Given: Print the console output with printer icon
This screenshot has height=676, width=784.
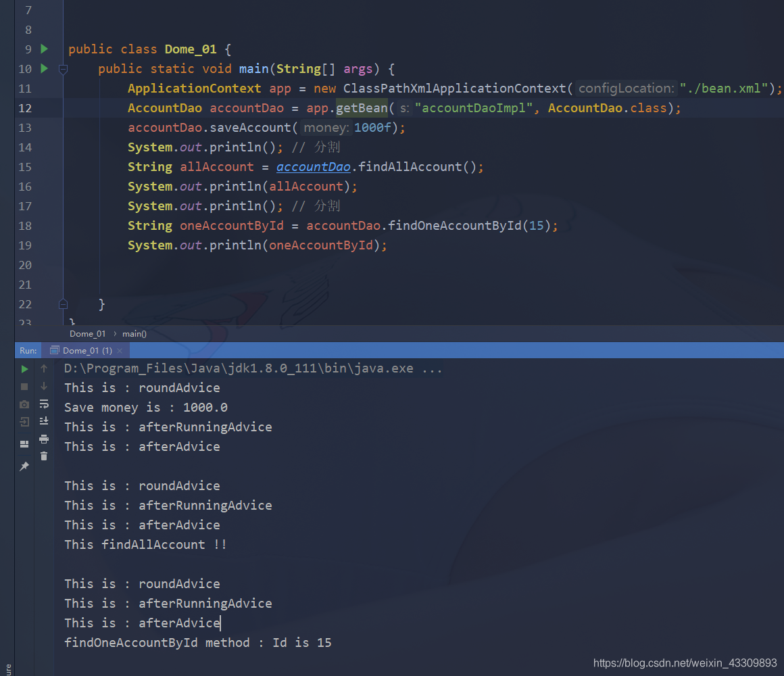Looking at the screenshot, I should pyautogui.click(x=44, y=439).
